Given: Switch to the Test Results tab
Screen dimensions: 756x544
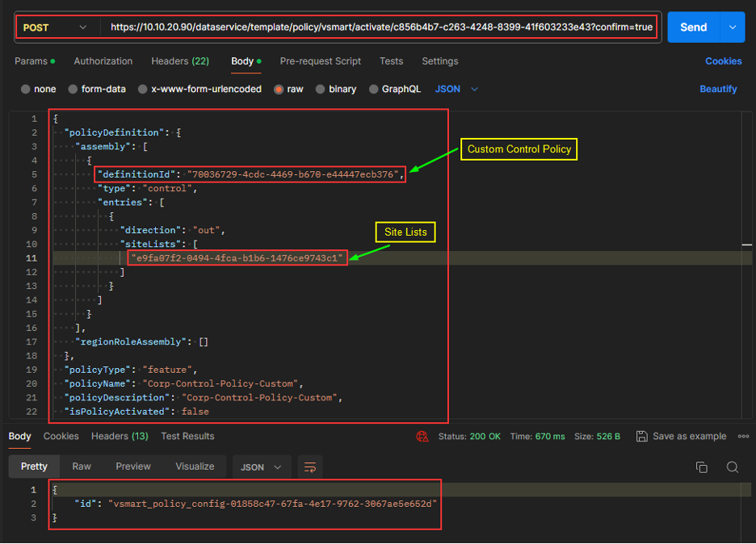Looking at the screenshot, I should pyautogui.click(x=187, y=437).
